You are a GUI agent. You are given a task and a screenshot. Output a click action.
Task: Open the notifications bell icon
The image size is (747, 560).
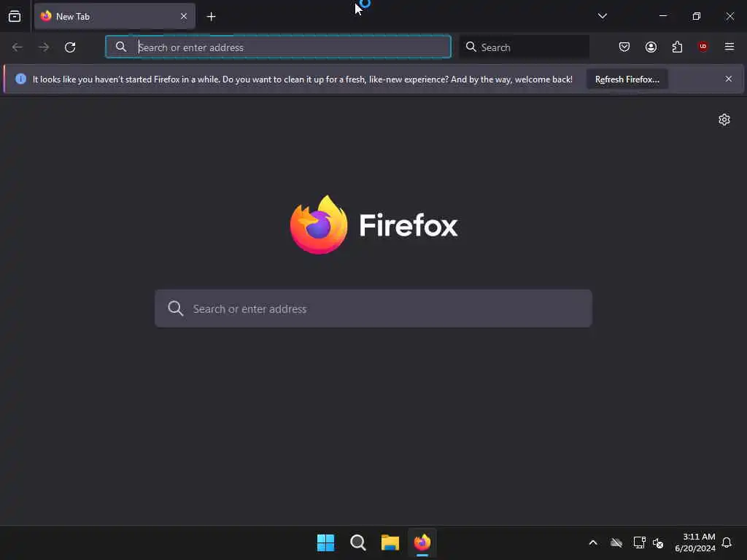point(727,542)
